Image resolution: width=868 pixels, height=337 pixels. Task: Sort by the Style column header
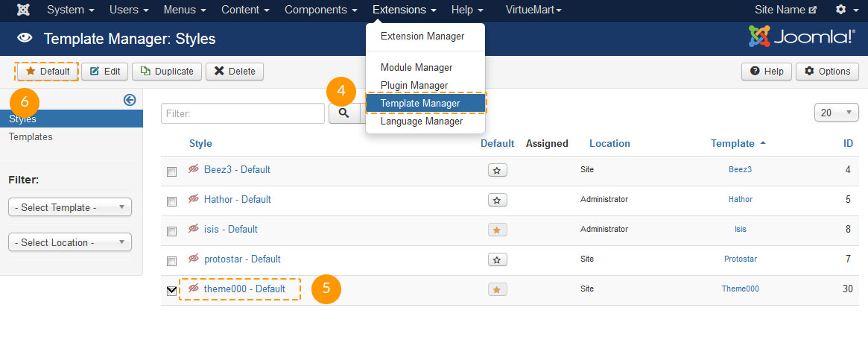click(200, 144)
